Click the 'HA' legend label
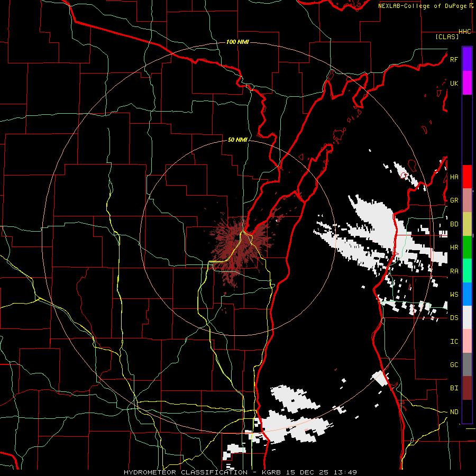Screen dimensions: 476x476 [x=454, y=177]
